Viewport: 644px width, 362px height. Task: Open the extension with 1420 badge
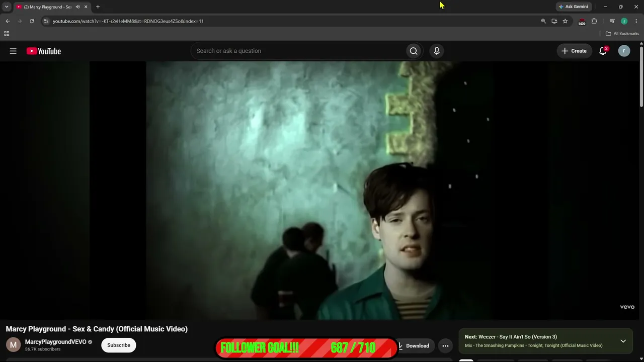[582, 22]
